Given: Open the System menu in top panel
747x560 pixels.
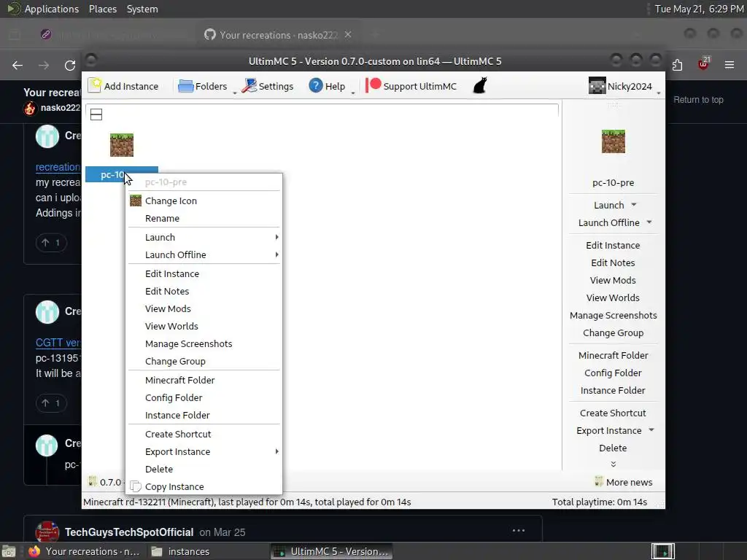Looking at the screenshot, I should tap(142, 9).
